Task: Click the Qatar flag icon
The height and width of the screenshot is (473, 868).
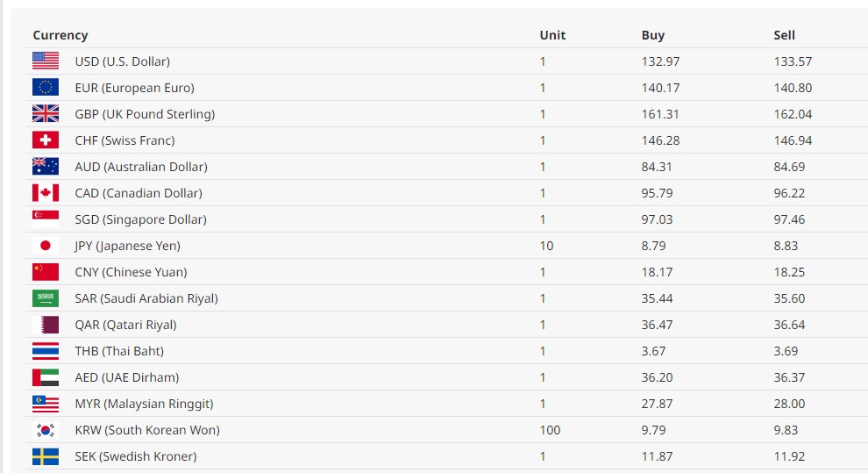Action: [x=46, y=325]
